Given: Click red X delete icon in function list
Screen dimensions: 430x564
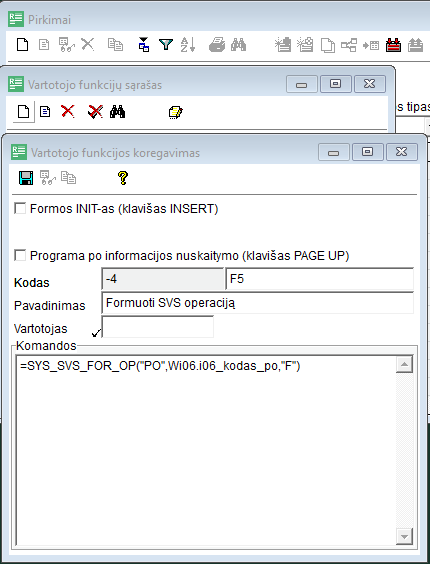Looking at the screenshot, I should (68, 112).
